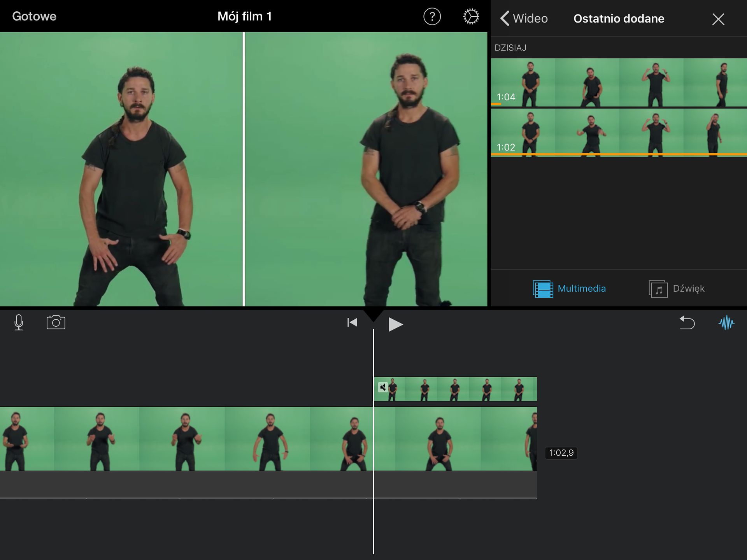Open project settings gear icon

(471, 17)
